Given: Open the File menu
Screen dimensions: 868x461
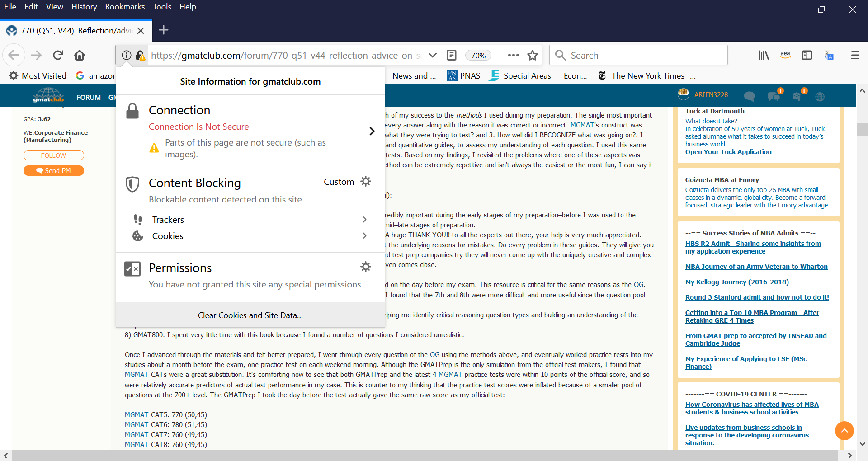Looking at the screenshot, I should [x=10, y=7].
